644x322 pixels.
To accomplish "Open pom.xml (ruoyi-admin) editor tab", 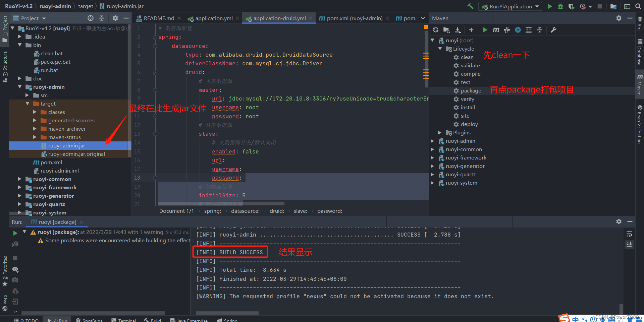I will click(x=354, y=18).
